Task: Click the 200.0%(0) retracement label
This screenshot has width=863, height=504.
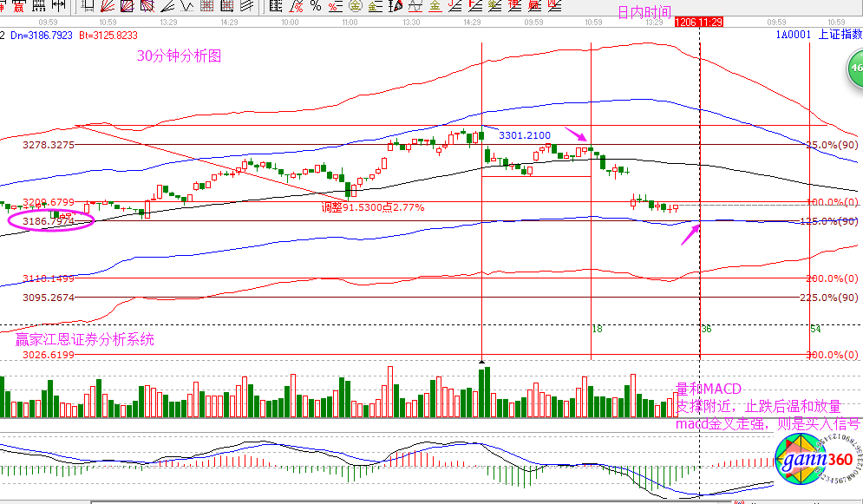Action: point(832,278)
